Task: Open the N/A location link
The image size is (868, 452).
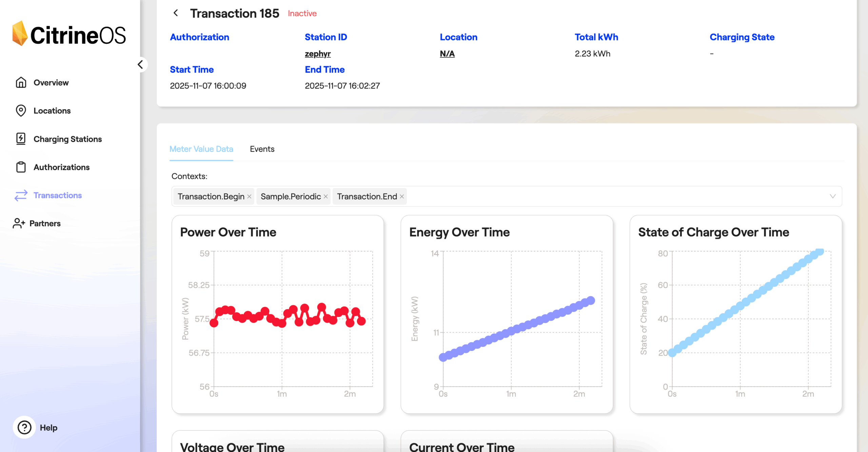Action: (447, 54)
